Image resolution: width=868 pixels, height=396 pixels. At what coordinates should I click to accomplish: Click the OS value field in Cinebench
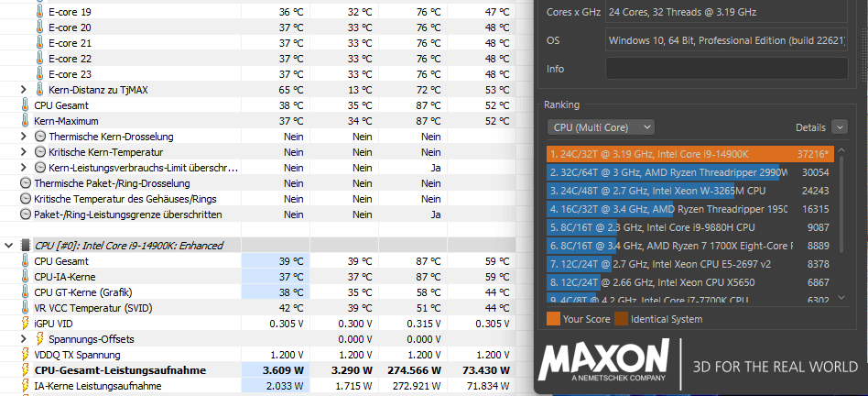coord(726,40)
